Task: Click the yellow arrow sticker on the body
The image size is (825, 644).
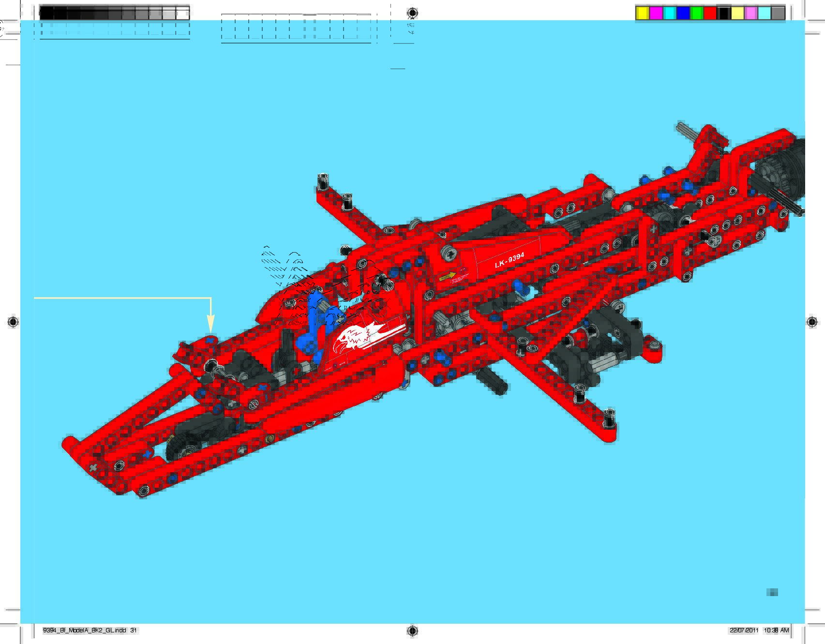Action: tap(448, 277)
